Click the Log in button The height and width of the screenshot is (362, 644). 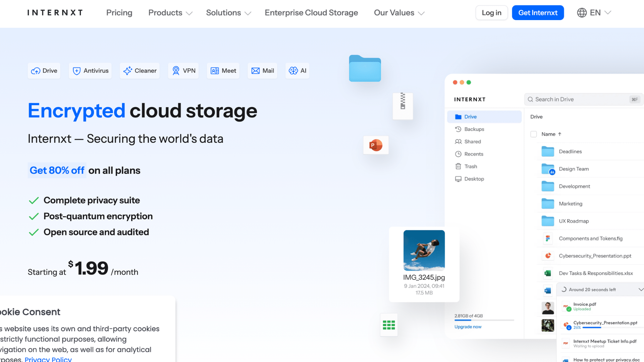[491, 13]
